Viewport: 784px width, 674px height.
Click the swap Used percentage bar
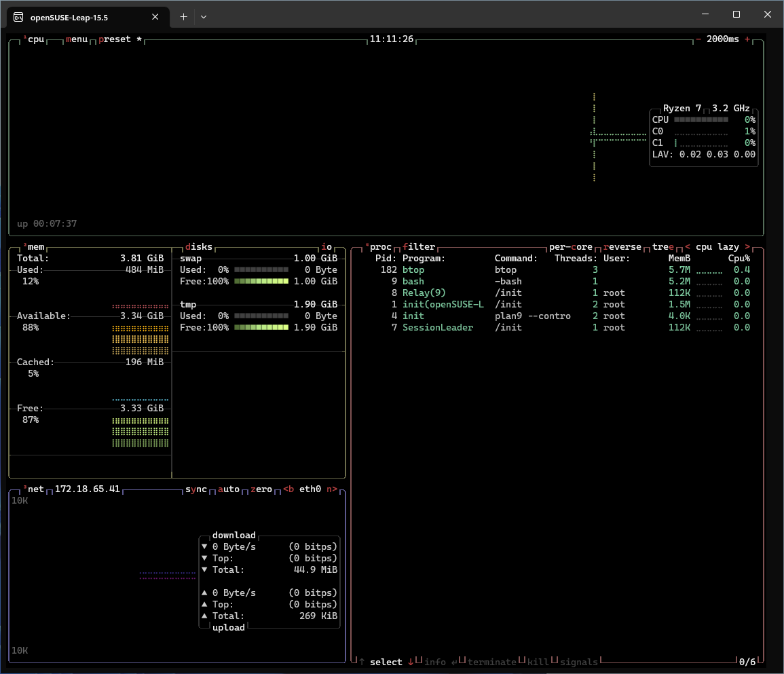(x=261, y=270)
